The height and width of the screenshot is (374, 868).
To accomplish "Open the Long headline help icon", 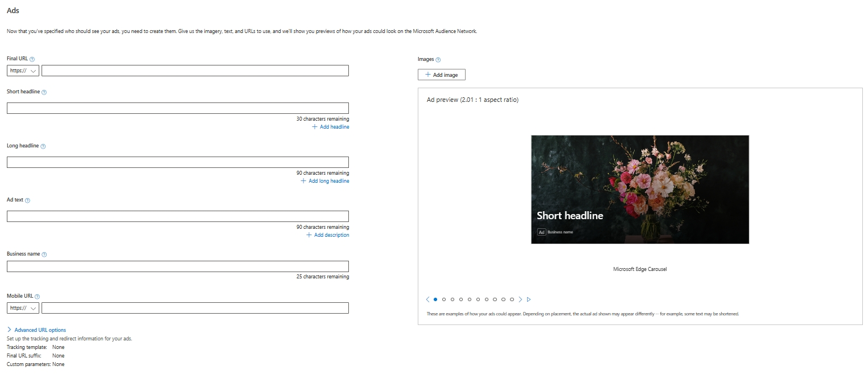I will coord(43,146).
